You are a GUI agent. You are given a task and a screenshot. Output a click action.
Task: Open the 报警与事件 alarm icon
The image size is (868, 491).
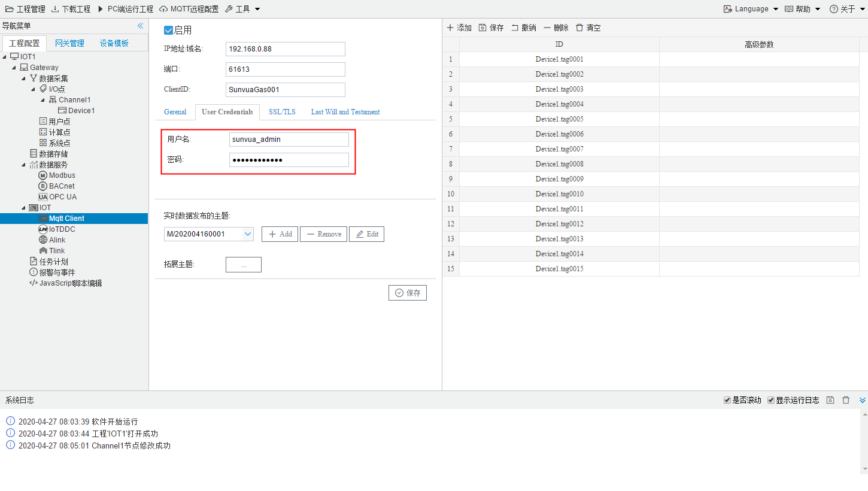pos(34,272)
